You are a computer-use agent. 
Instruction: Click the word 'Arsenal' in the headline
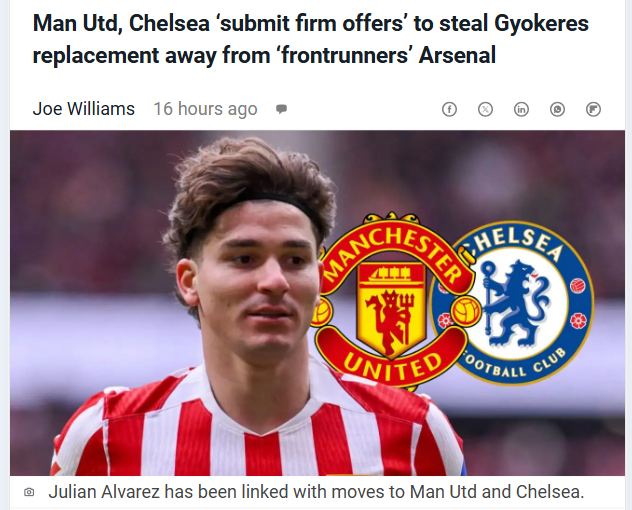457,55
